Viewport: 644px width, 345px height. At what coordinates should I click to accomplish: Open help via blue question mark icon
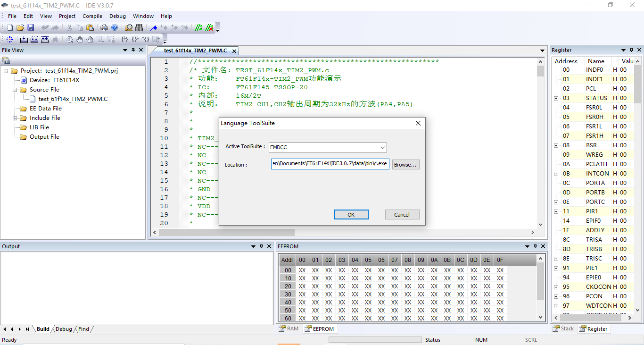[115, 28]
